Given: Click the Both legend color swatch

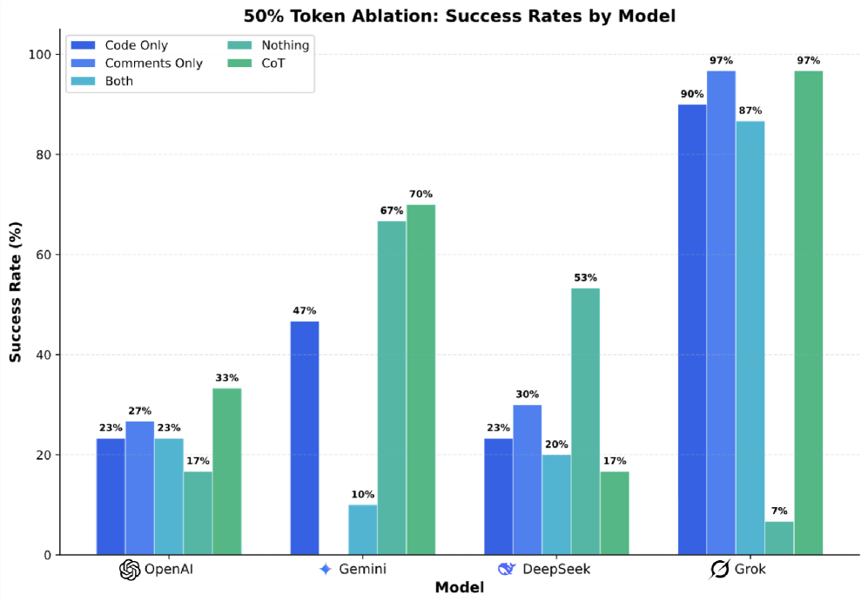Looking at the screenshot, I should click(x=84, y=81).
